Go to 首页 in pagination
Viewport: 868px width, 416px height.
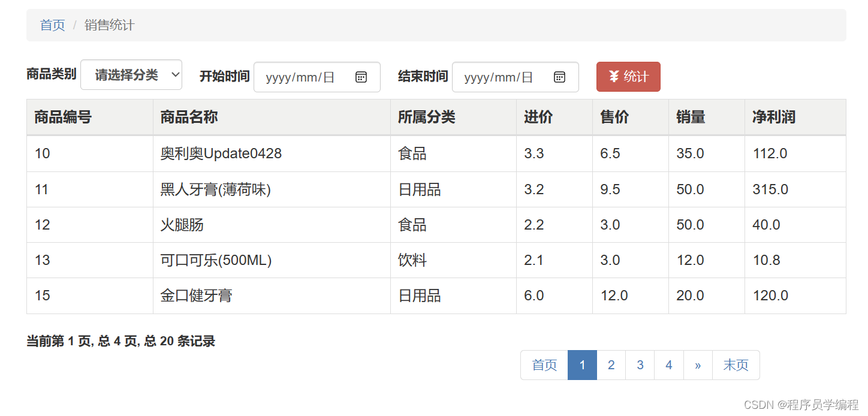pyautogui.click(x=544, y=365)
